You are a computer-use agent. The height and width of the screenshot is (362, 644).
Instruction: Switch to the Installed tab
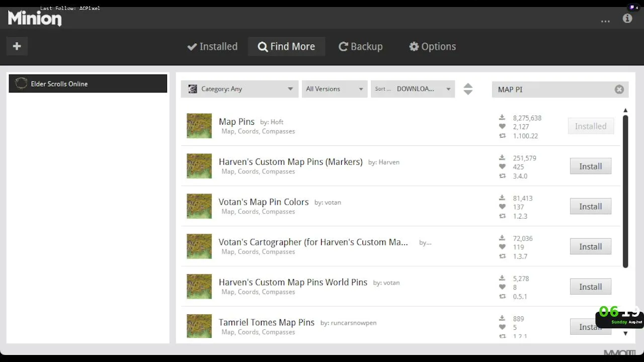pyautogui.click(x=212, y=46)
